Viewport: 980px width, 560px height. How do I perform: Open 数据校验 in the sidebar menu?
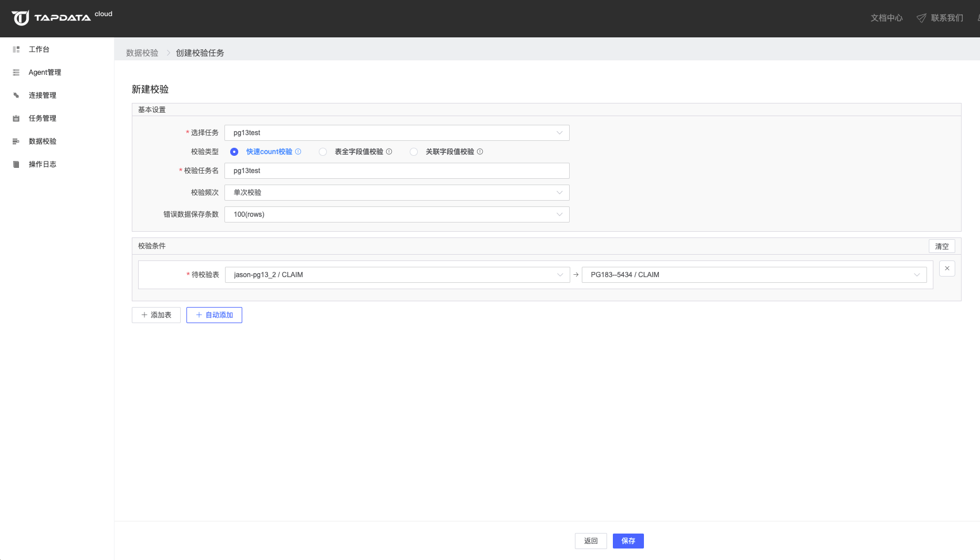[x=43, y=141]
